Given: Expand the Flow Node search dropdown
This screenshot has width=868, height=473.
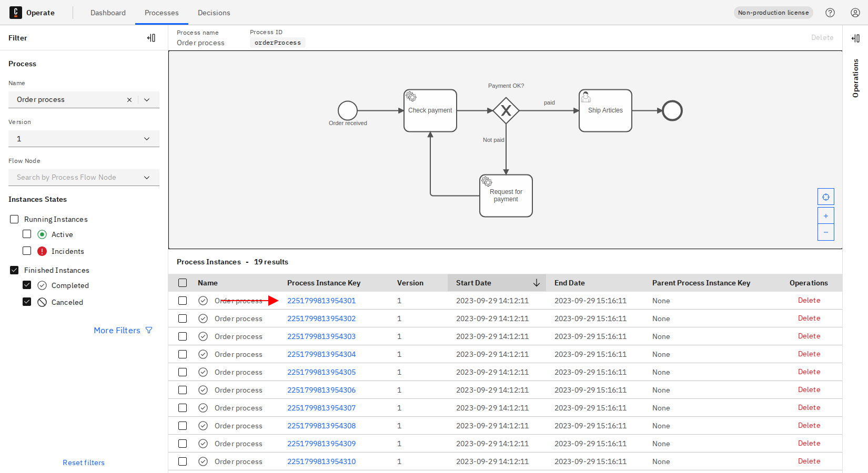Looking at the screenshot, I should tap(147, 177).
